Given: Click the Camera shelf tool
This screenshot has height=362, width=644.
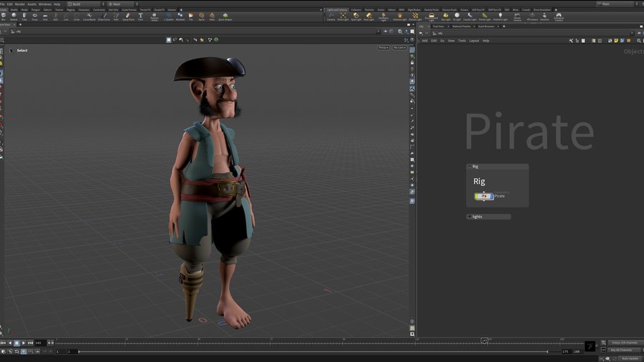Looking at the screenshot, I should point(331,16).
